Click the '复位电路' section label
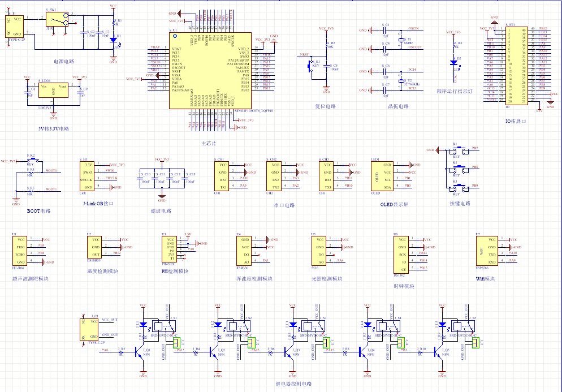Viewport: 562px width, 392px height. [326, 106]
